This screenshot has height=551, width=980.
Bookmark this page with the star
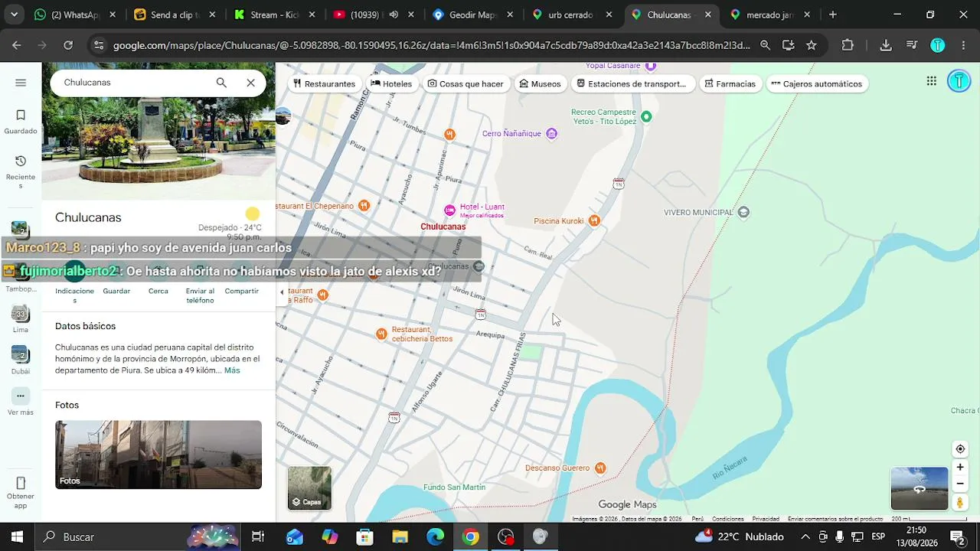pyautogui.click(x=812, y=45)
